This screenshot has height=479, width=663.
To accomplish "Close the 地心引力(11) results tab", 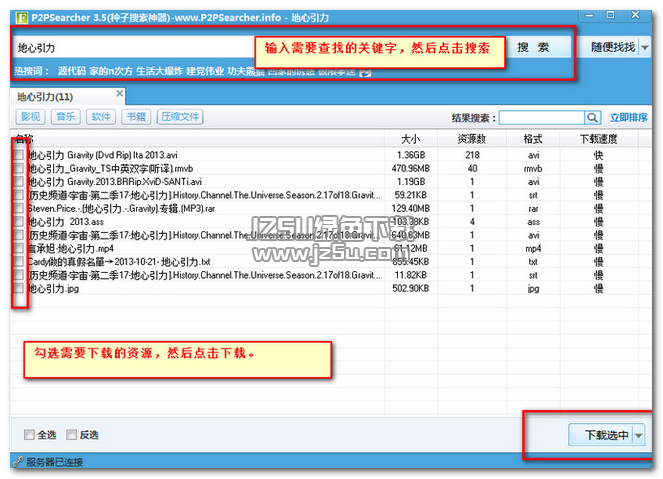I will tap(120, 93).
